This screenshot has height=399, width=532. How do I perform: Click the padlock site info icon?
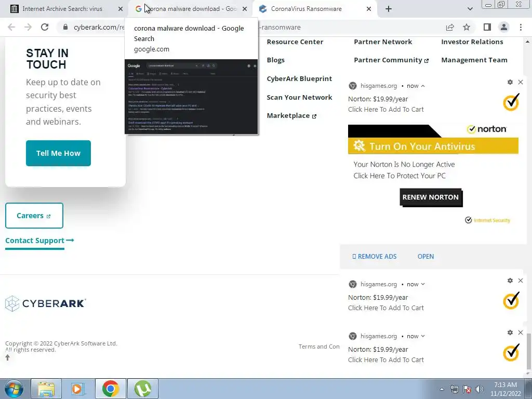click(x=65, y=27)
